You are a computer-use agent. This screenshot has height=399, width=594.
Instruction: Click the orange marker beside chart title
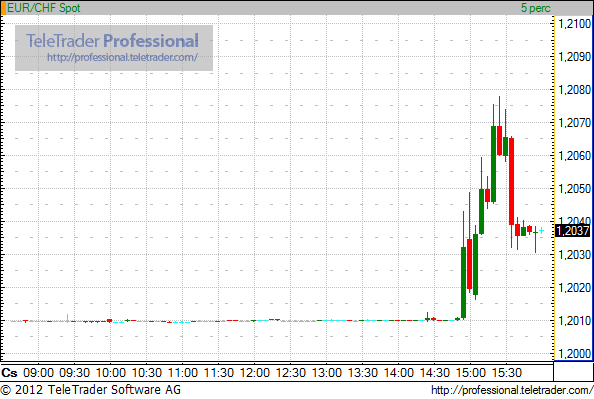(x=3, y=8)
